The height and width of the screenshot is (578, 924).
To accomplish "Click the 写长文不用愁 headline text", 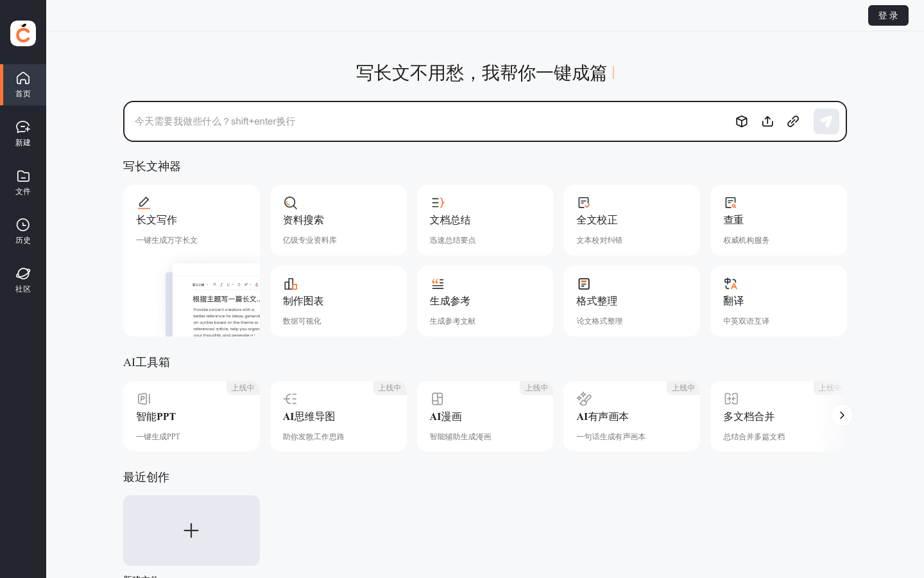I will point(481,73).
